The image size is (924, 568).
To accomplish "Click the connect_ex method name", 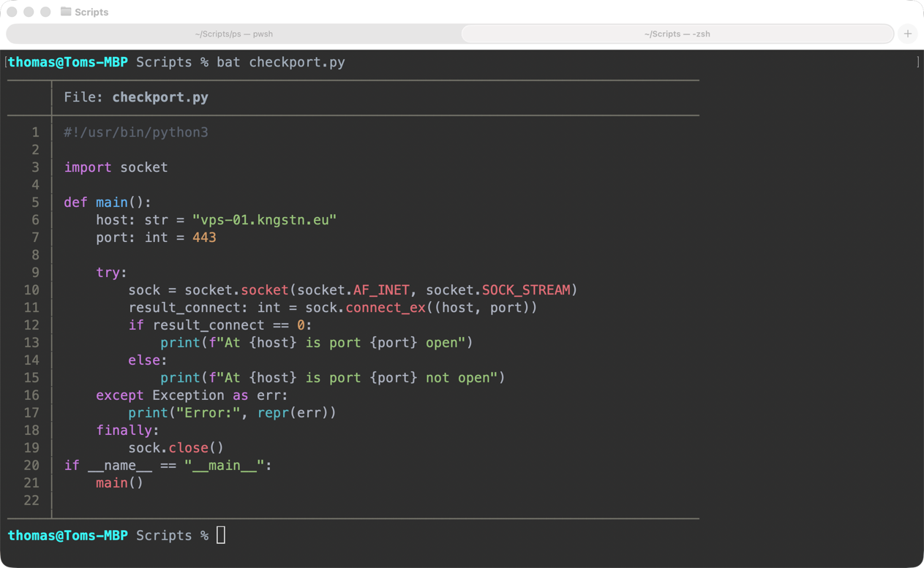I will coord(386,308).
